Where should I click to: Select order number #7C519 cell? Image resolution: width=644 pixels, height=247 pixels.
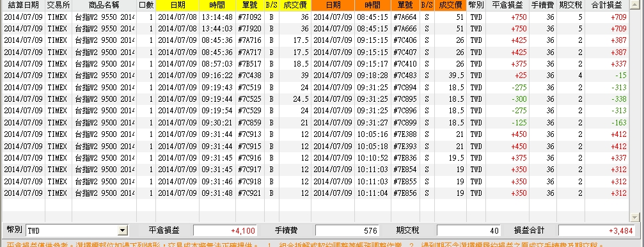[249, 88]
